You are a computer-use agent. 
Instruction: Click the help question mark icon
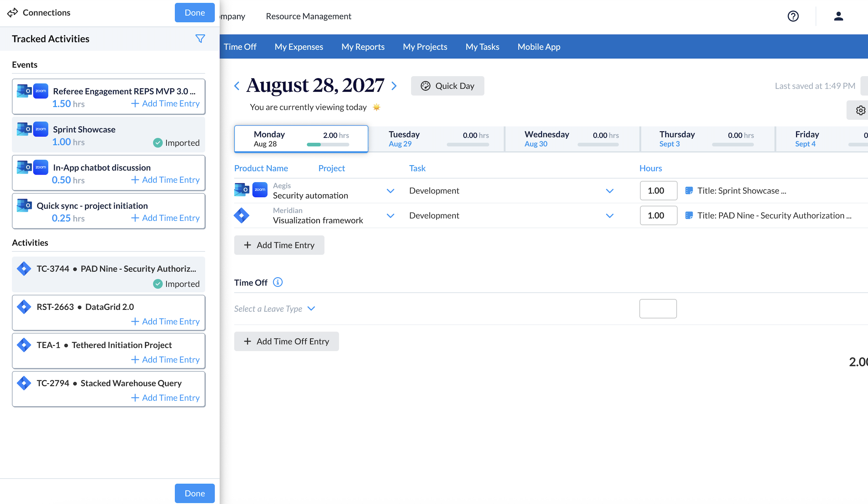(x=793, y=16)
